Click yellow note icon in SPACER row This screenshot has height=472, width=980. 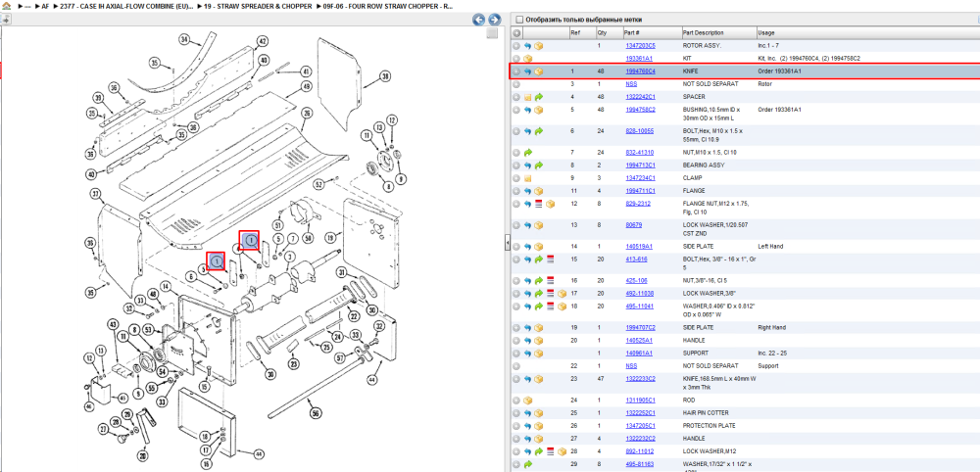(527, 97)
